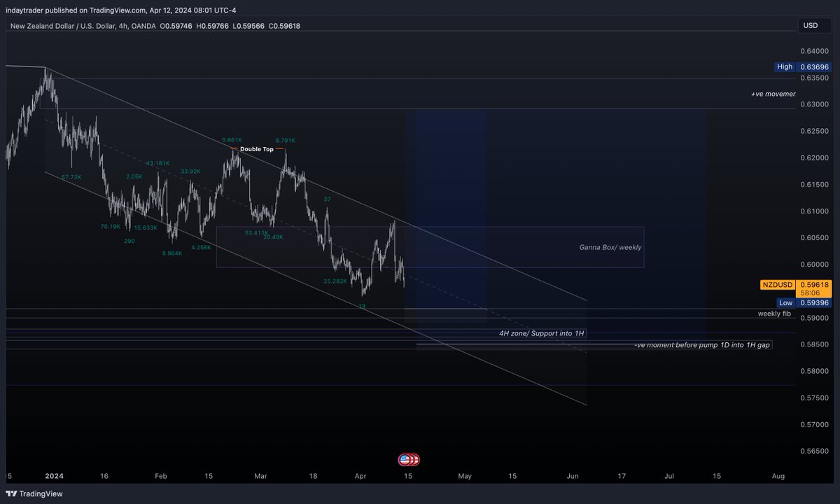The width and height of the screenshot is (840, 504).
Task: Click the High 0.63696 price label
Action: coord(804,66)
